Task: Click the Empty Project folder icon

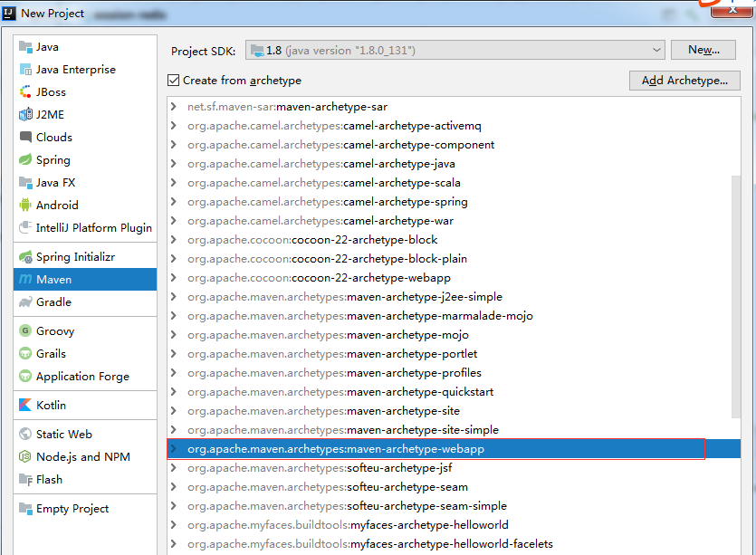Action: coord(25,508)
